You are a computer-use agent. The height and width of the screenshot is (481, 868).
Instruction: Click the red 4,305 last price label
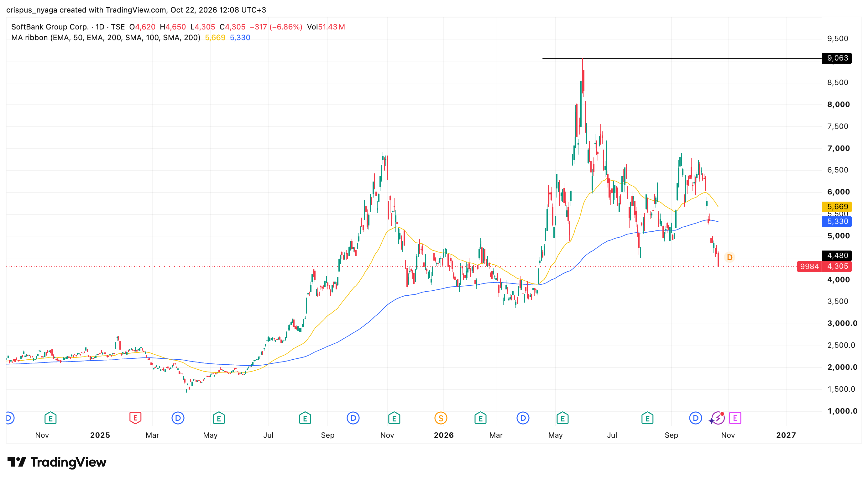tap(837, 266)
